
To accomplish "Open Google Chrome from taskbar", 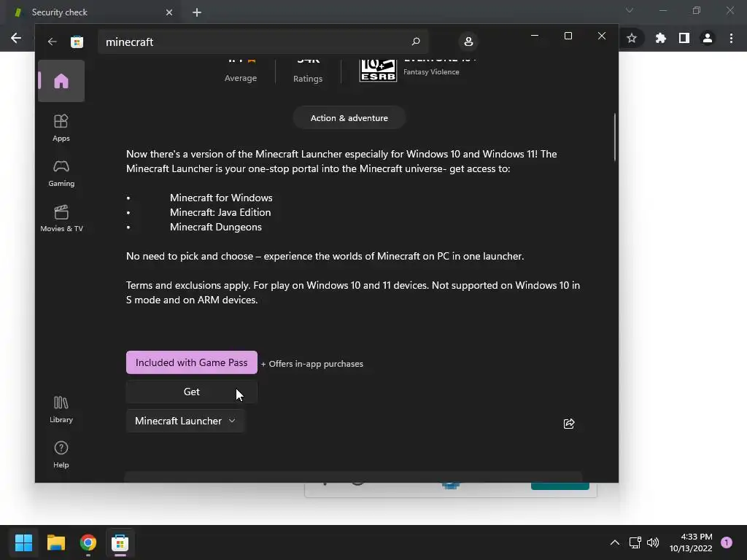I will [88, 542].
